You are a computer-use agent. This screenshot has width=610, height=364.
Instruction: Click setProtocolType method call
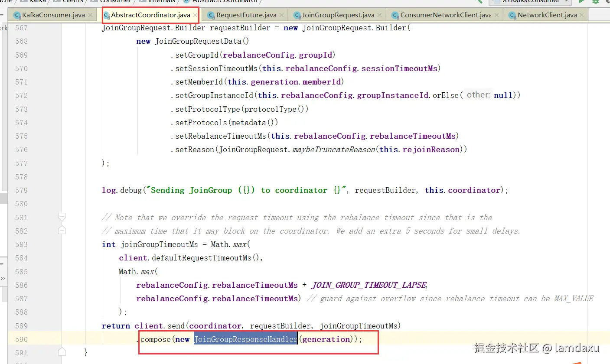pos(208,109)
